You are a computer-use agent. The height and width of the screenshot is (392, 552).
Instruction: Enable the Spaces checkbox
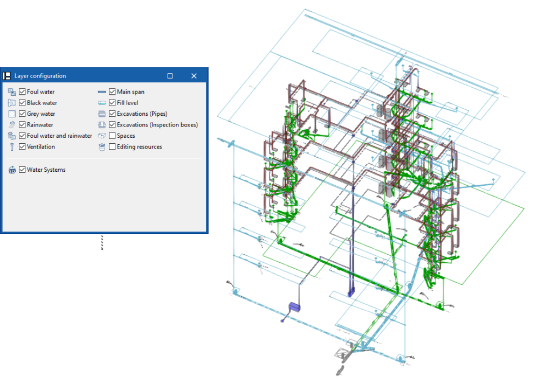[112, 135]
